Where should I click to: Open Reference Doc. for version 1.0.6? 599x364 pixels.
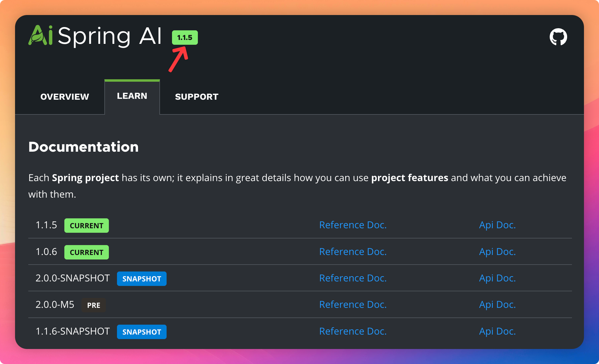(353, 252)
